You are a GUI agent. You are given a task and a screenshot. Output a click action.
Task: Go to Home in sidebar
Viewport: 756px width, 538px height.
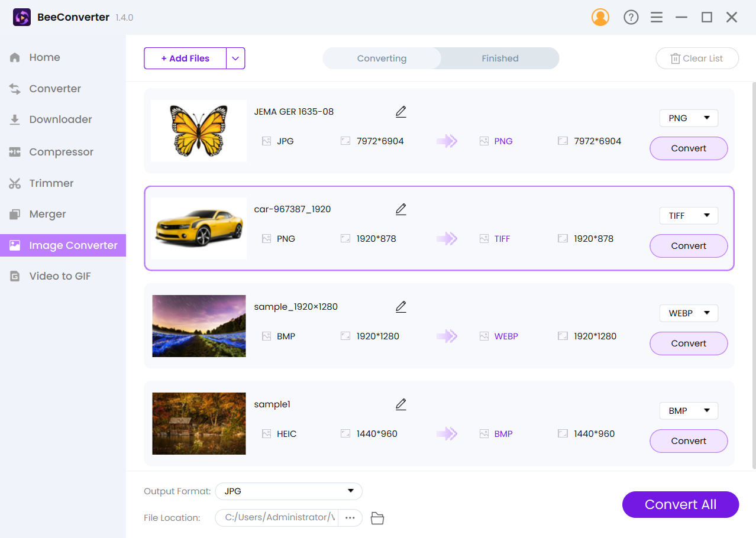63,57
